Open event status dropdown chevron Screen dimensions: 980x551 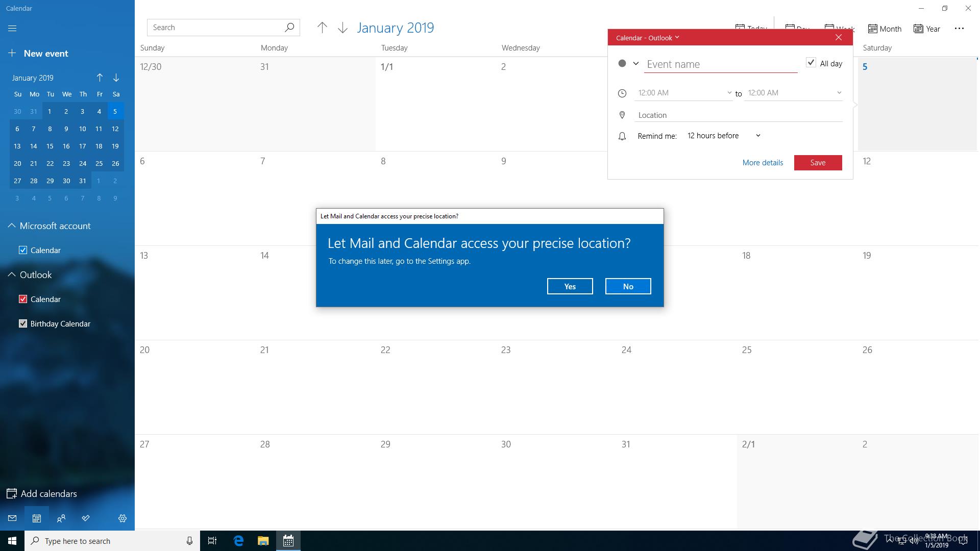click(x=635, y=64)
